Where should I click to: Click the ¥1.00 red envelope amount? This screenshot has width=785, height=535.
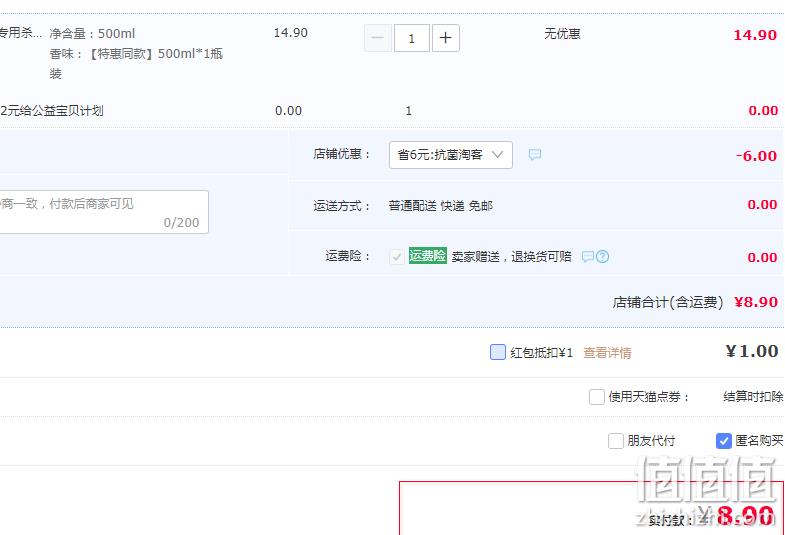(751, 351)
